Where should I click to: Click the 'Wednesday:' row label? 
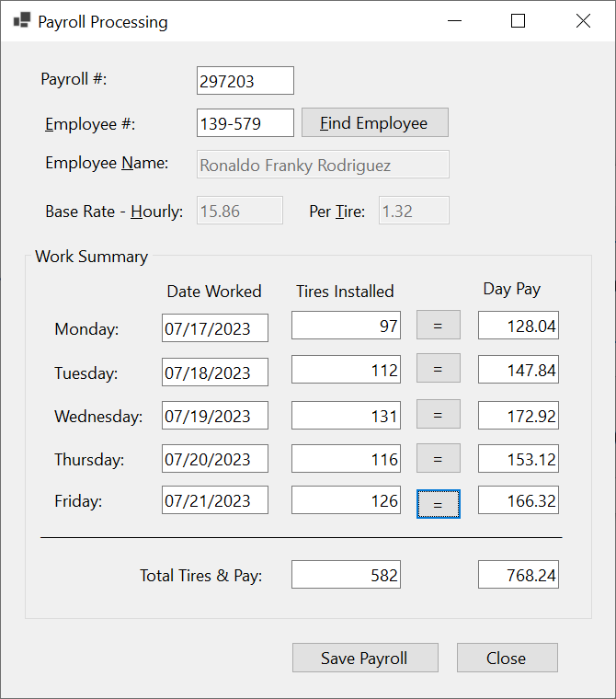(98, 417)
